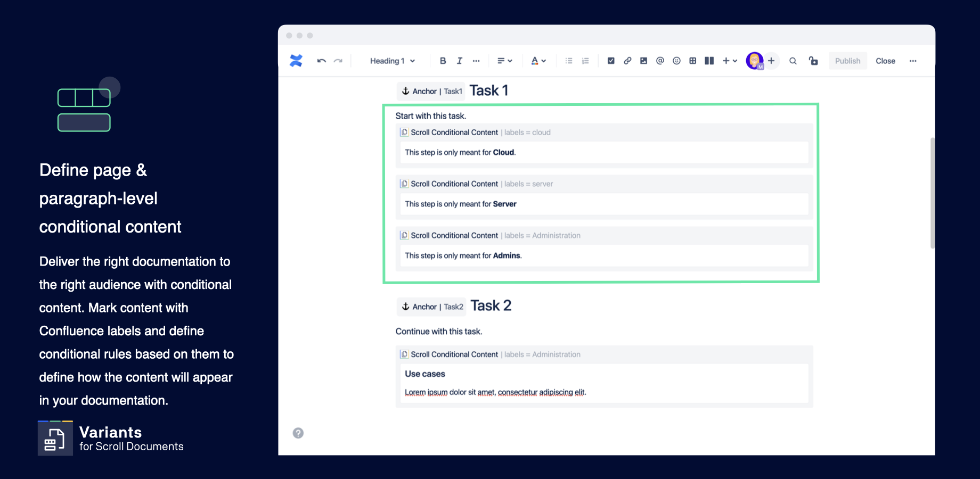Viewport: 980px width, 479px height.
Task: Click the macro icon beside 'labels = server'
Action: coord(404,184)
